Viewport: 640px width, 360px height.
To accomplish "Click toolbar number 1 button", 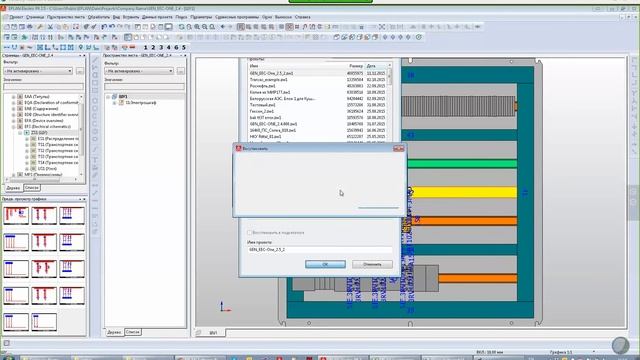I will coord(146,47).
